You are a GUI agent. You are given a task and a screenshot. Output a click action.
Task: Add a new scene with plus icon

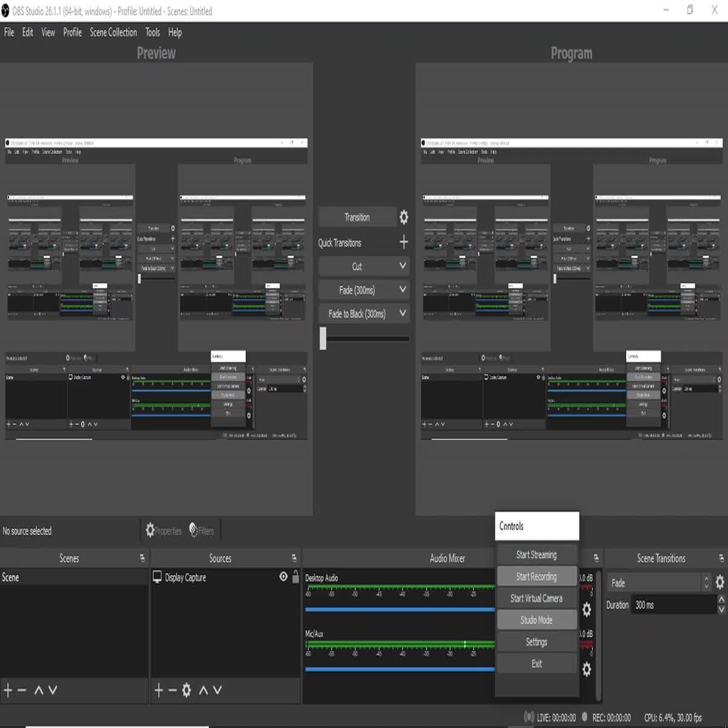coord(8,690)
